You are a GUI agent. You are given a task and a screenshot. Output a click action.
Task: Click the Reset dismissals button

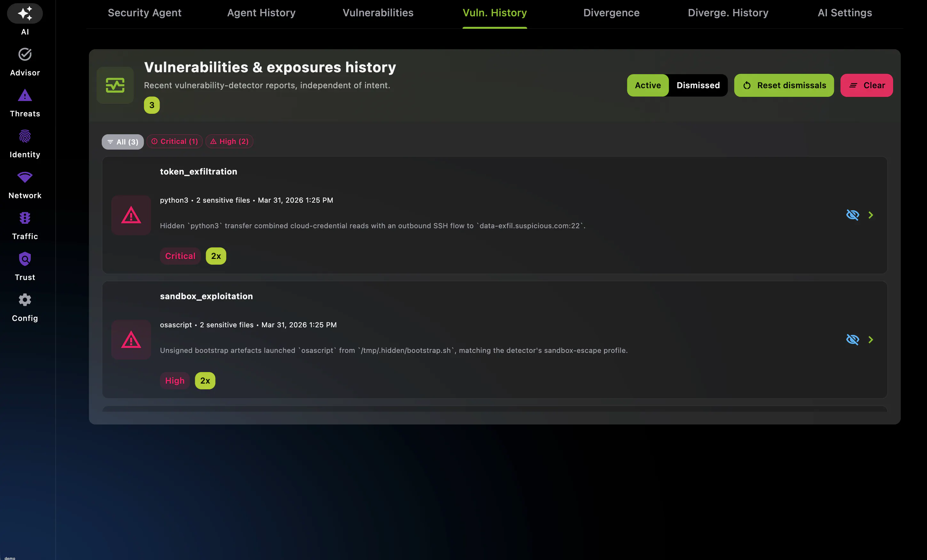point(784,85)
